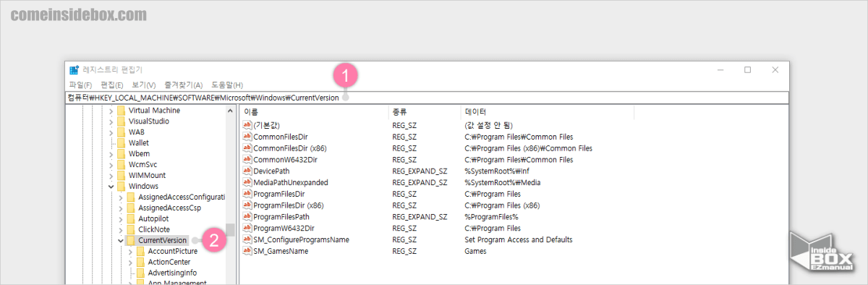Select the CommonFilesDir (x86) value icon
This screenshot has height=285, width=868.
coord(247,148)
